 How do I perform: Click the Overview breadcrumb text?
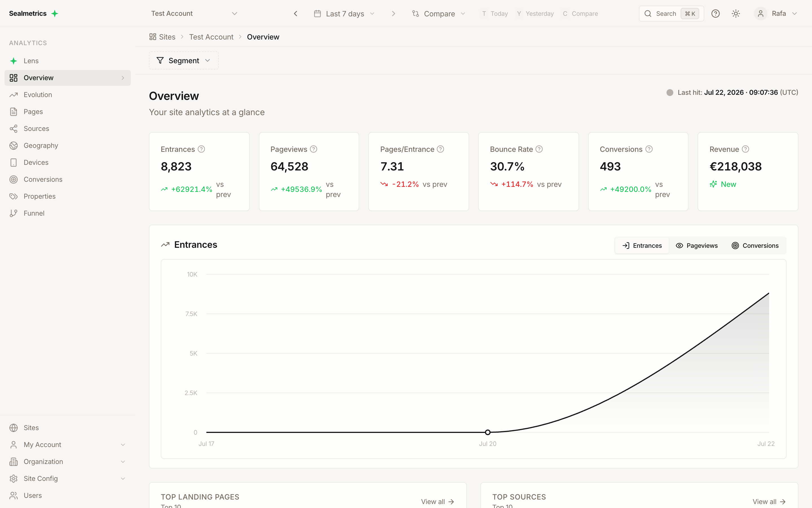263,37
